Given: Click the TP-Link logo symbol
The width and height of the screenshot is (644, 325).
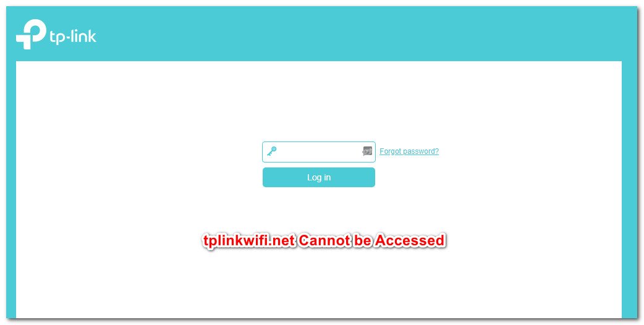Looking at the screenshot, I should (31, 35).
